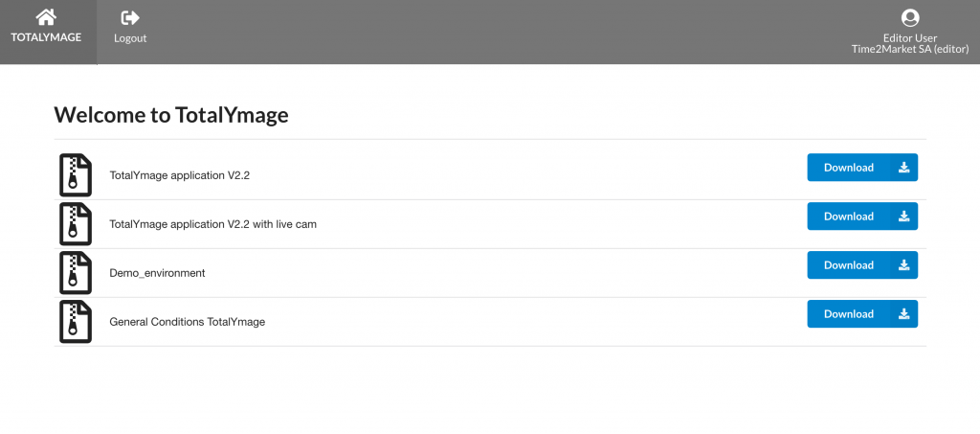The height and width of the screenshot is (434, 980).
Task: Select the Logout menu label
Action: [130, 38]
